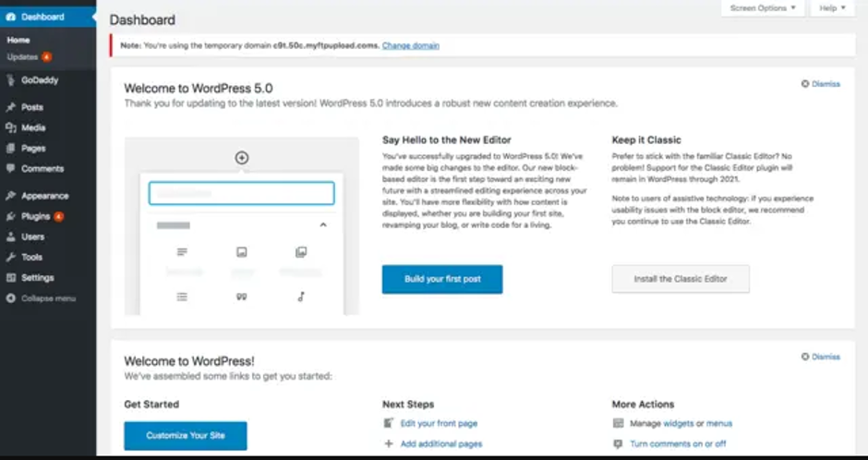Open the Screen Options dropdown
Viewport: 868px width, 460px height.
[763, 8]
